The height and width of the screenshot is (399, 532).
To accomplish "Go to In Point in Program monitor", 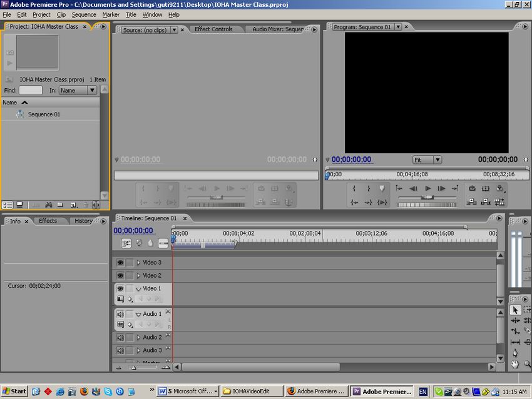I will [x=354, y=203].
